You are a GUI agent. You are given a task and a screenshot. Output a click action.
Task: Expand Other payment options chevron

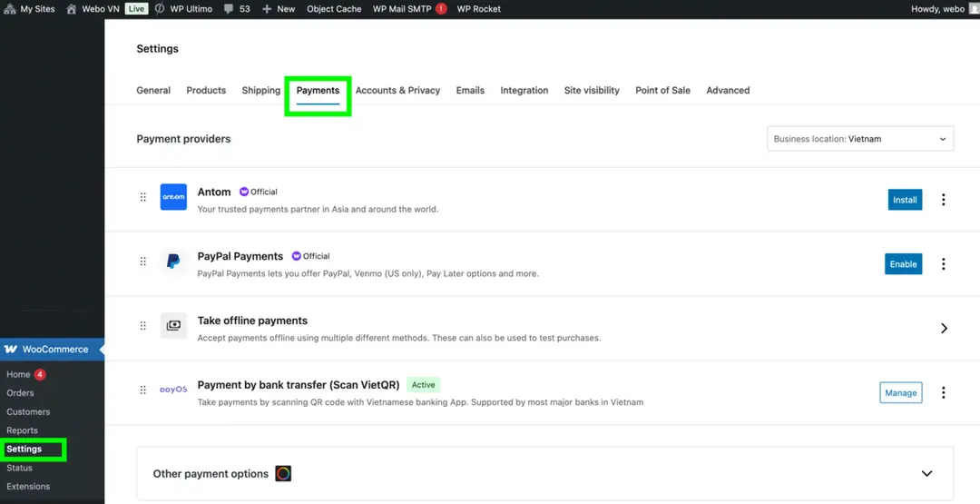tap(926, 473)
